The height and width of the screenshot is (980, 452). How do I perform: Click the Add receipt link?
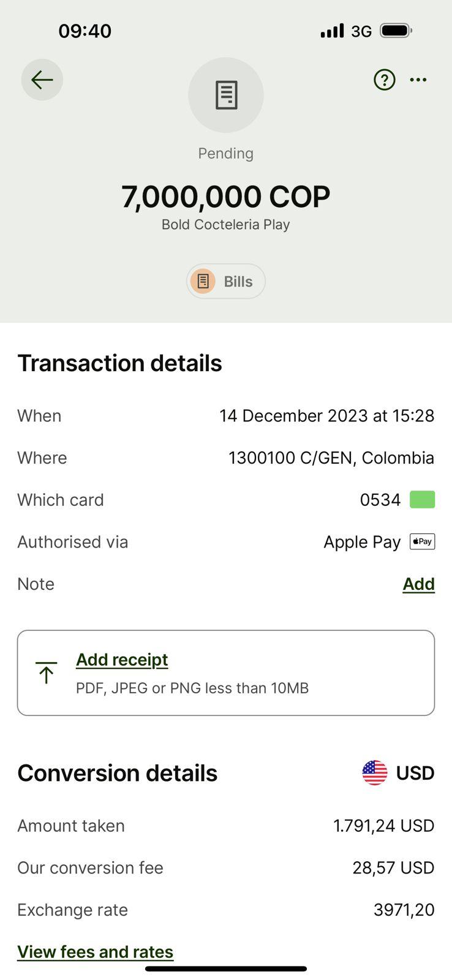122,660
